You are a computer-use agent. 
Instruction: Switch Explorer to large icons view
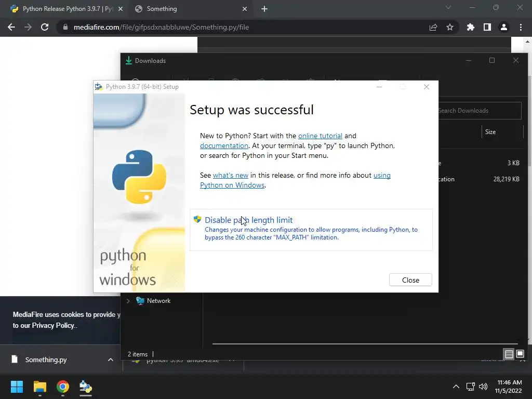pos(520,354)
